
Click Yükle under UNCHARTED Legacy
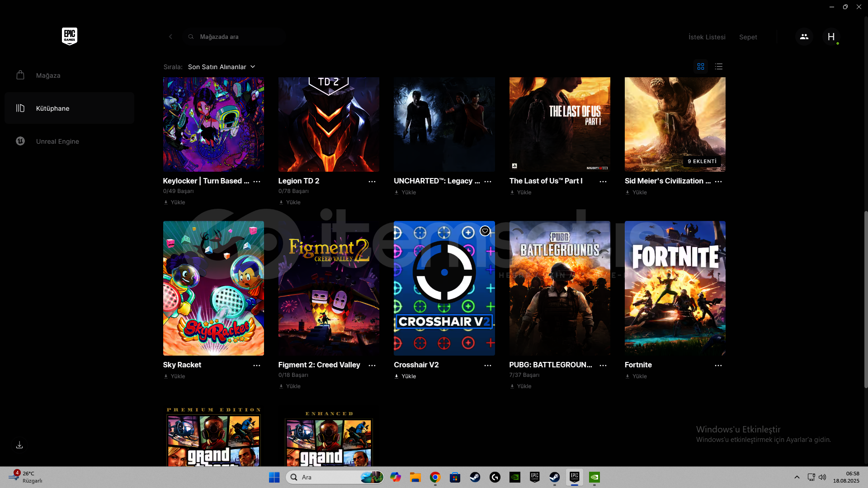click(406, 192)
